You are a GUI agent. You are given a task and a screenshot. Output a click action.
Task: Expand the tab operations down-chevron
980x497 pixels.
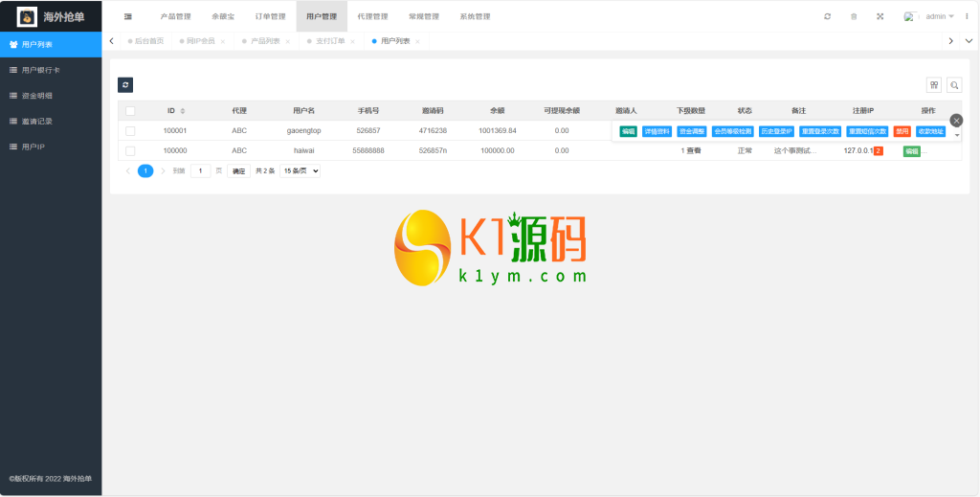(969, 41)
